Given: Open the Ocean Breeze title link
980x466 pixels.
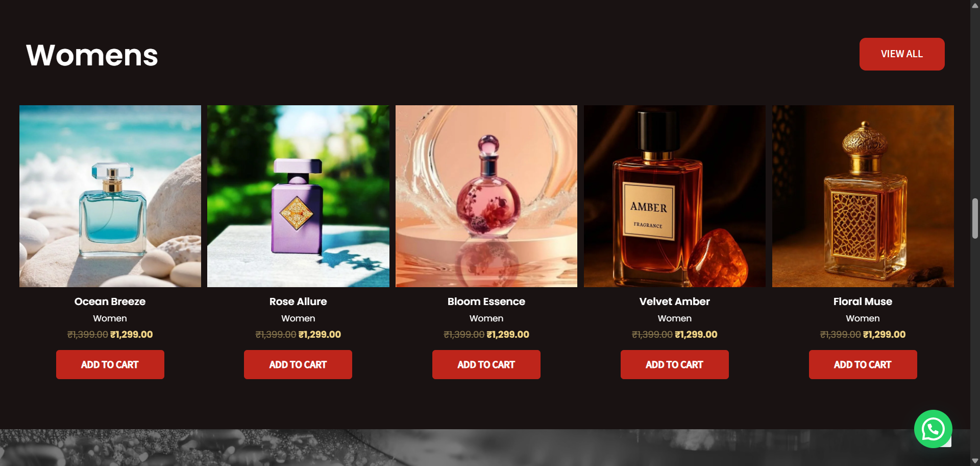Looking at the screenshot, I should [x=110, y=301].
